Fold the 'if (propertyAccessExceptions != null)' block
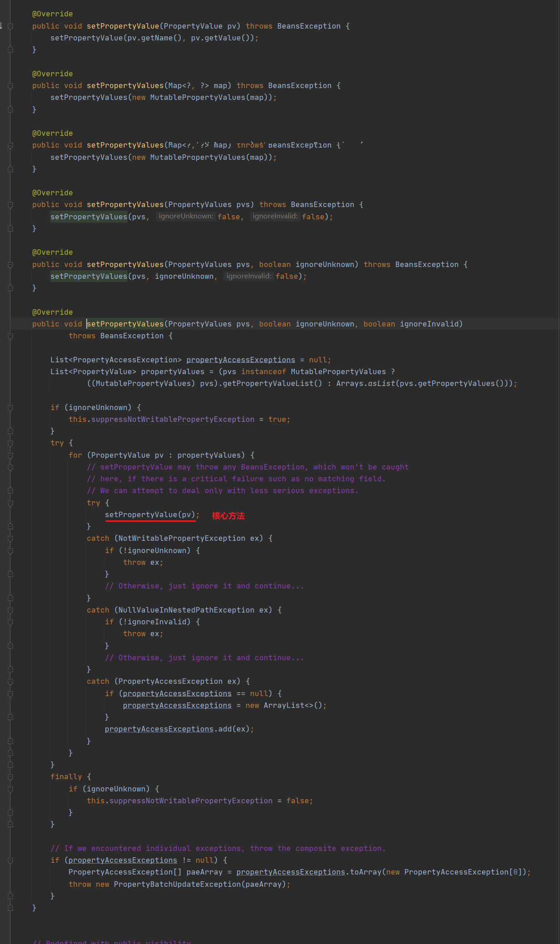560x944 pixels. [x=10, y=860]
